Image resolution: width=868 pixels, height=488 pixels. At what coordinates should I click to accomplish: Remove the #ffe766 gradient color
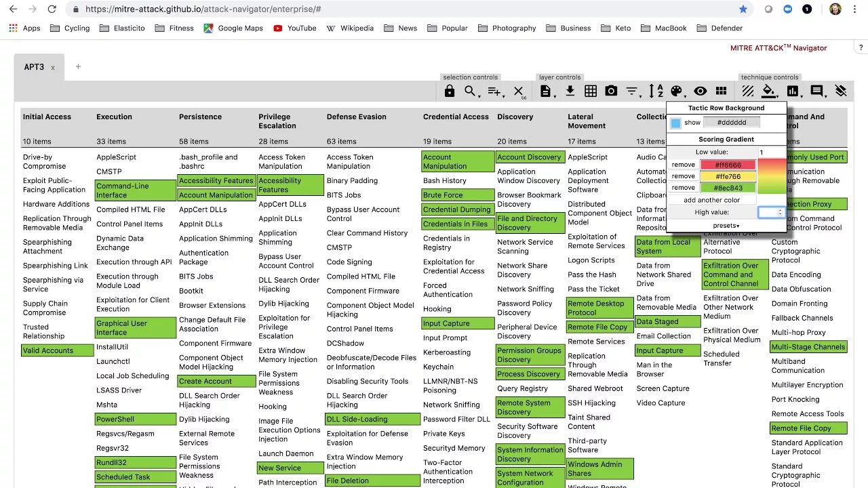[x=684, y=176]
